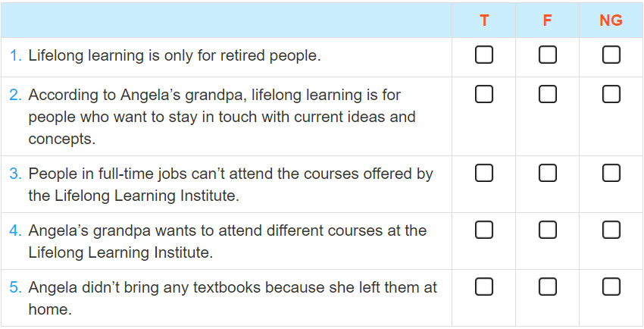This screenshot has width=644, height=329.
Task: Mark F for statement 2 current ideas
Action: [548, 95]
